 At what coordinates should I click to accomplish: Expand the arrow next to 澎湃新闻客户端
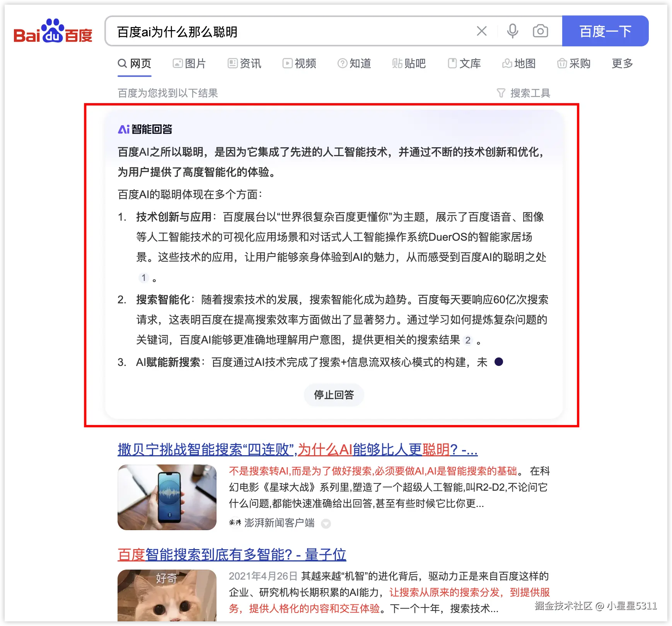pyautogui.click(x=326, y=524)
